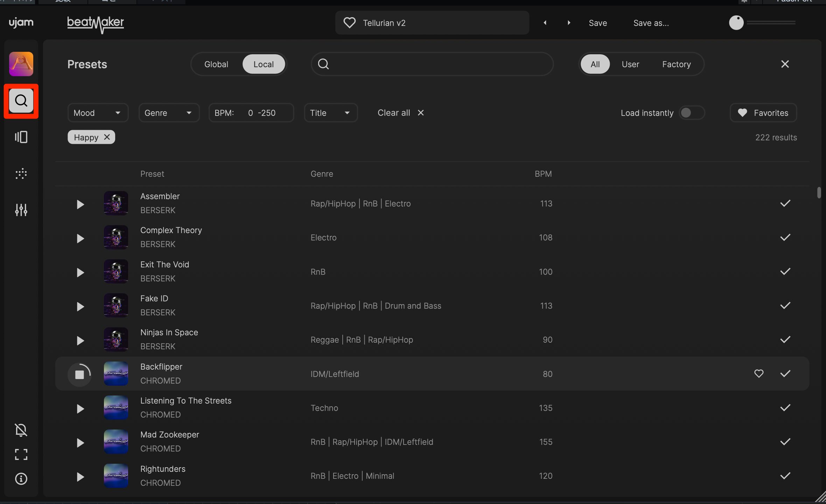Click the Telluria v2 preset name box
The image size is (826, 504).
pos(432,23)
